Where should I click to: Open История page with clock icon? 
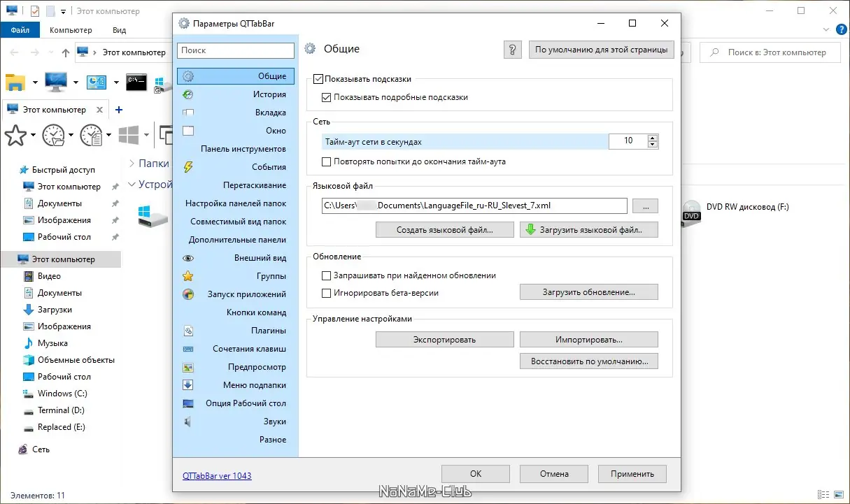[236, 94]
